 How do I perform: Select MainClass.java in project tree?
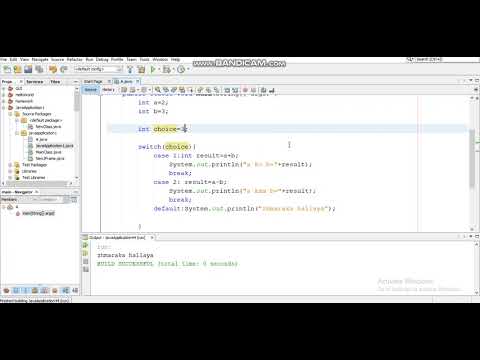point(48,152)
